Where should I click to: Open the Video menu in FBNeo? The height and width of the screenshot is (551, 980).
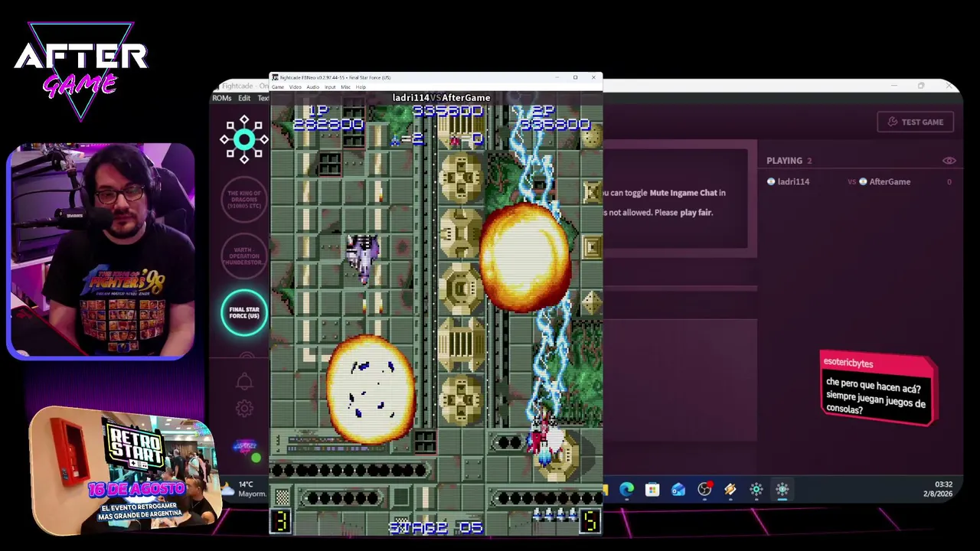(295, 87)
